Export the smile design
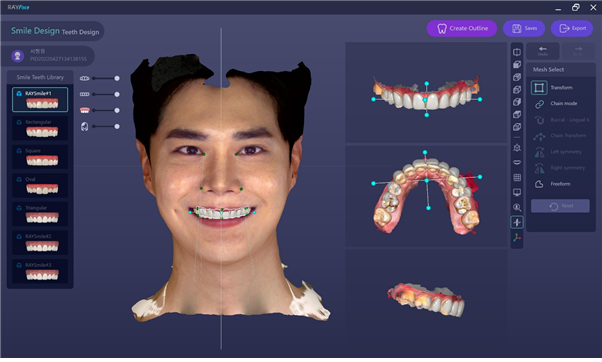 (x=572, y=28)
